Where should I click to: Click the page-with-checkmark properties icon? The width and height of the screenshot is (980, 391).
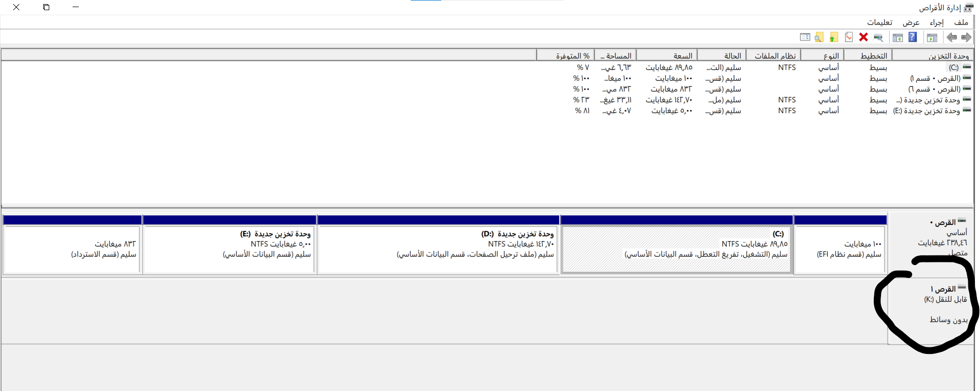coord(849,37)
